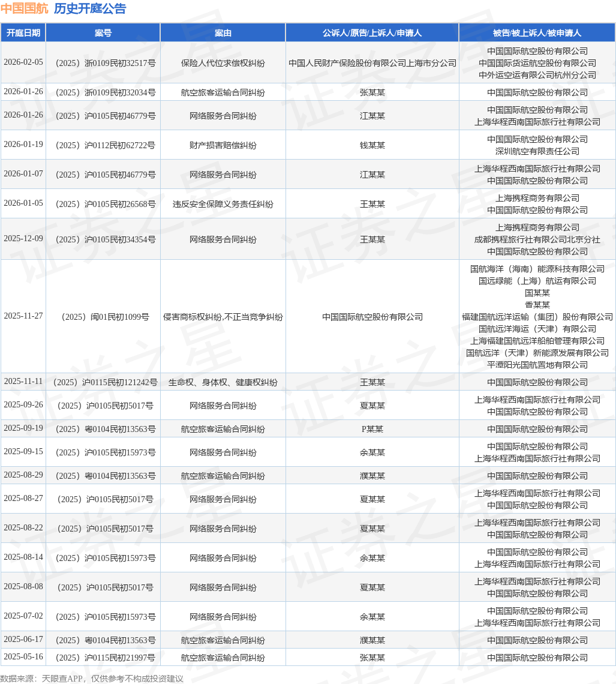Viewport: 616px width, 684px height.
Task: Click the date 2025-08-29 cell
Action: [23, 475]
